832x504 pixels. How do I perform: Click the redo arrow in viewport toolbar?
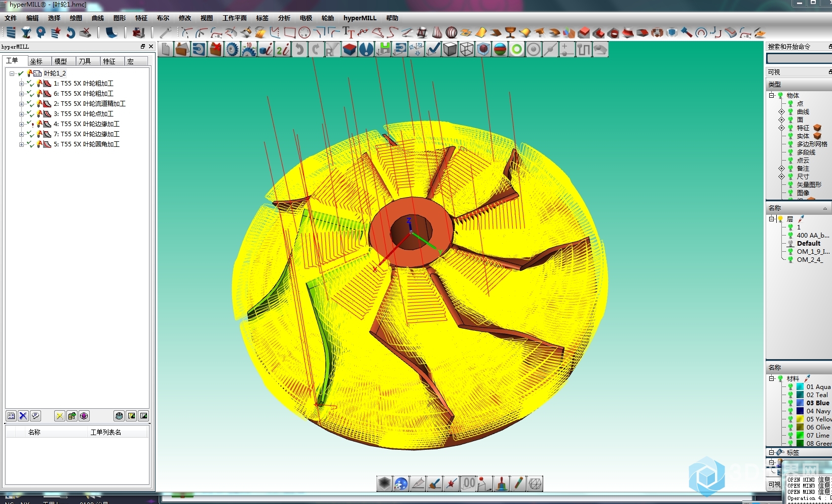tap(316, 49)
